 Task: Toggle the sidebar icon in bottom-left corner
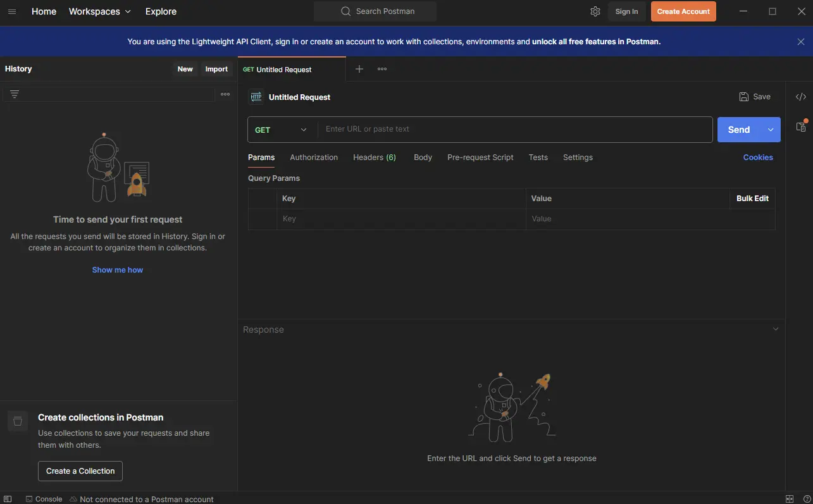tap(7, 499)
